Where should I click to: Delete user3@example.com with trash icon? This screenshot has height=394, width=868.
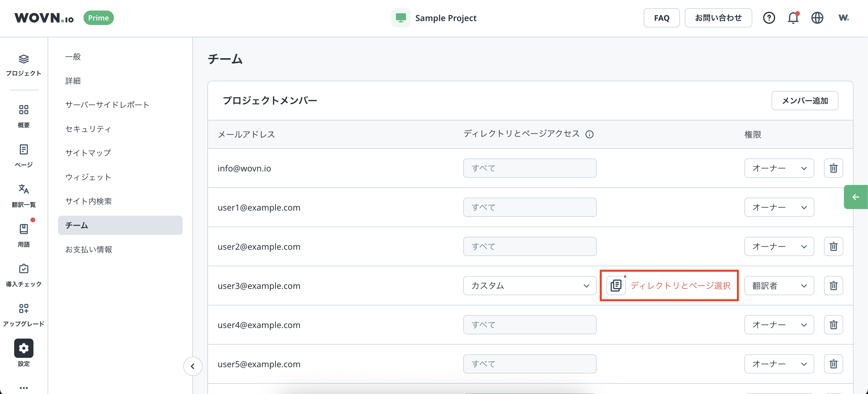pyautogui.click(x=833, y=286)
